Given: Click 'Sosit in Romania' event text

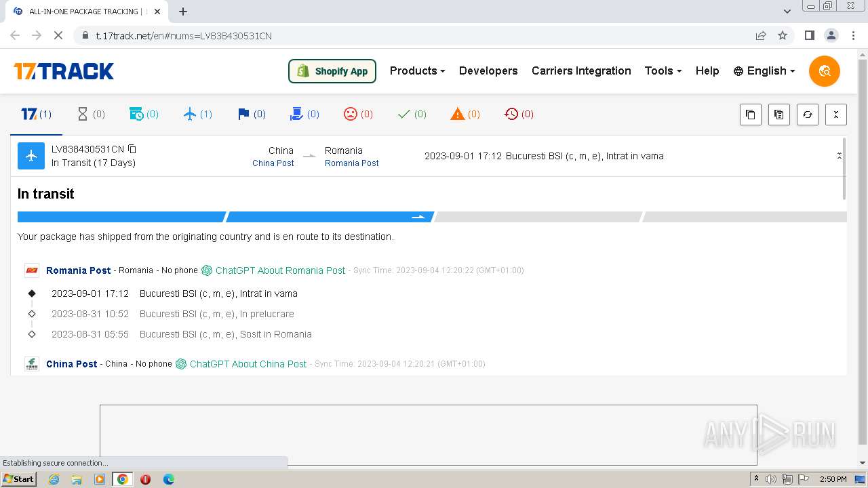Looking at the screenshot, I should (x=276, y=334).
